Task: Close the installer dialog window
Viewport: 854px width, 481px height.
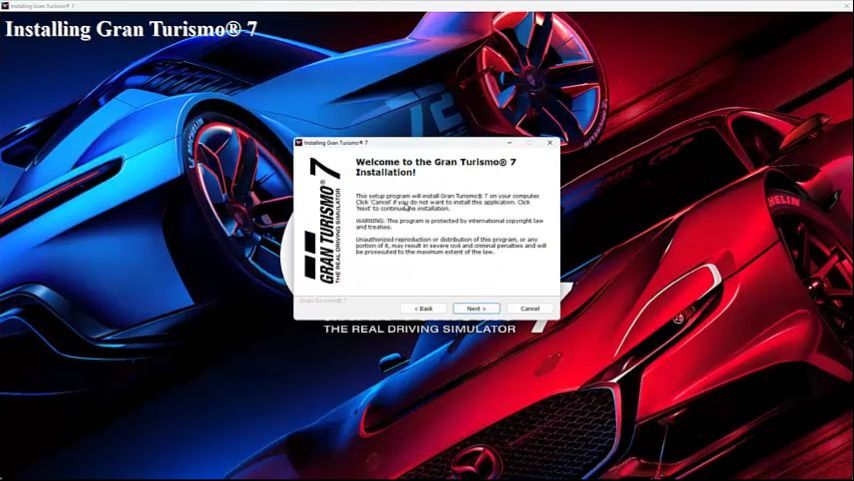Action: [x=550, y=142]
